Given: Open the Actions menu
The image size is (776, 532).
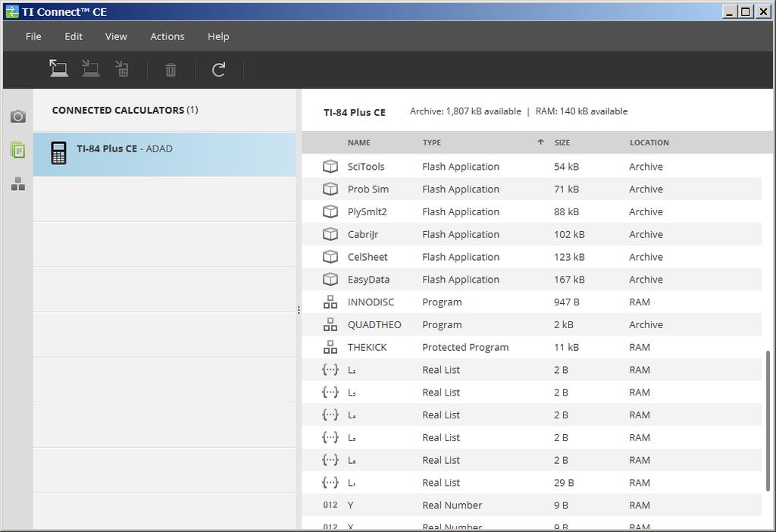Looking at the screenshot, I should point(167,36).
